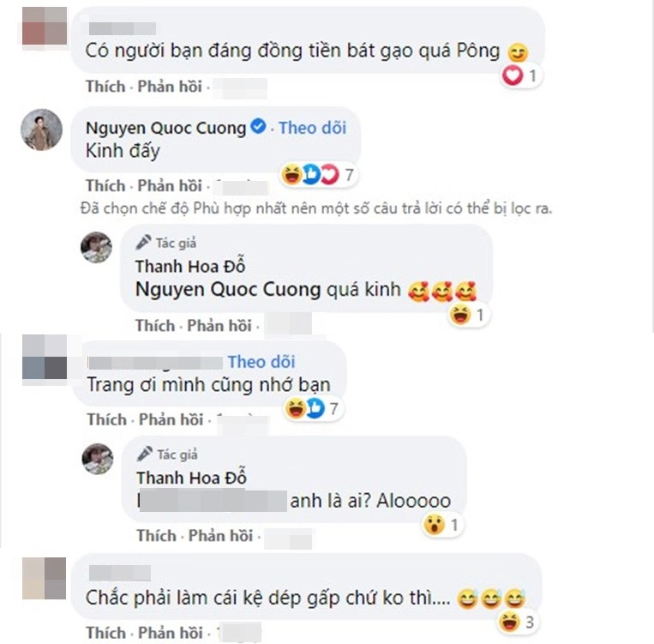
Task: Open the Nguyen Quoc Cuong mention in the reply
Action: (228, 290)
